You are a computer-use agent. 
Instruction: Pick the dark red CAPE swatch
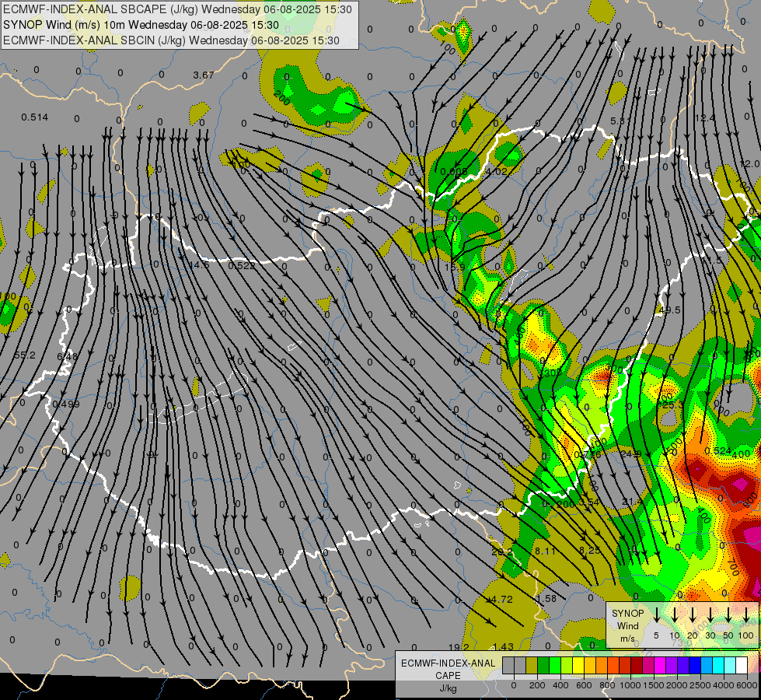tap(637, 666)
